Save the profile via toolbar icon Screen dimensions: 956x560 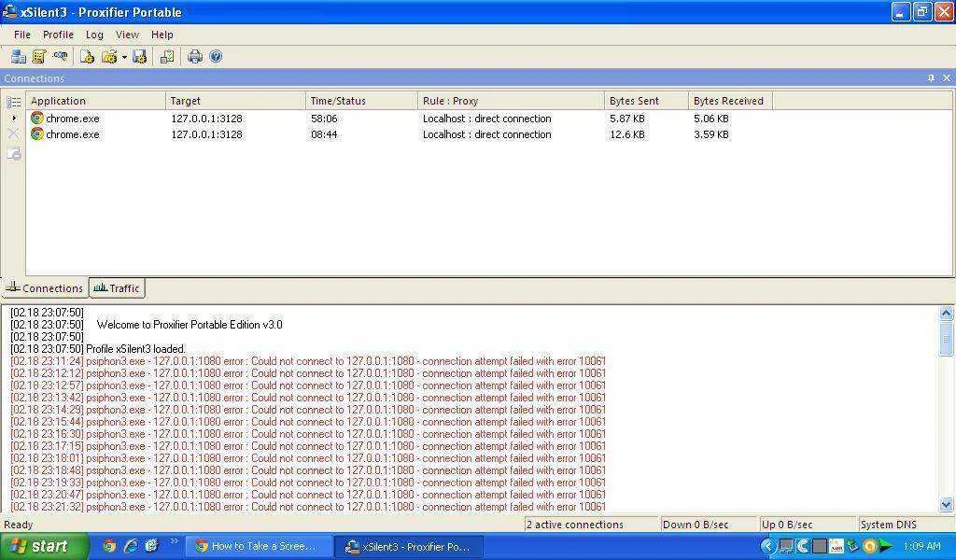point(140,57)
